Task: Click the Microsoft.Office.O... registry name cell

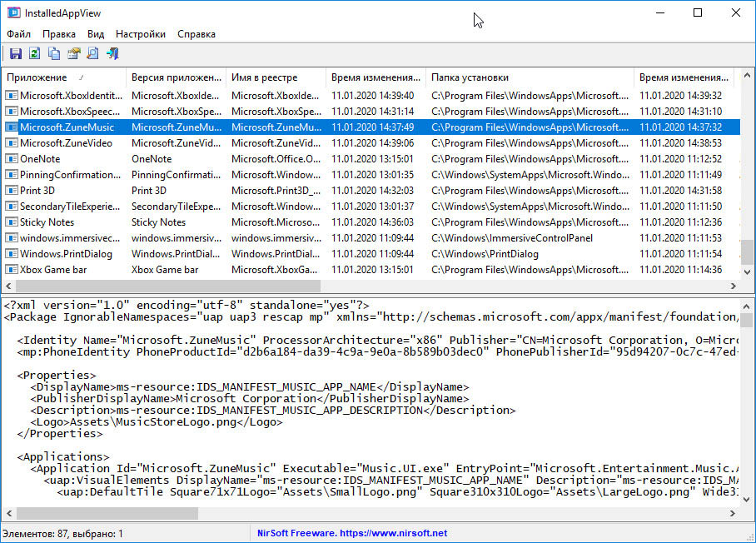Action: pos(276,159)
